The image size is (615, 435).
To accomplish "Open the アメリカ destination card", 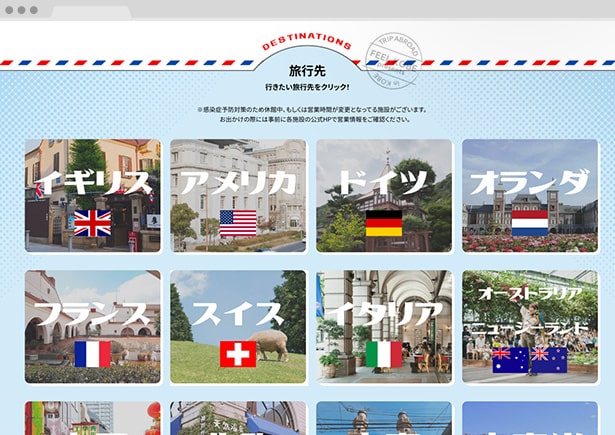I will click(x=238, y=195).
